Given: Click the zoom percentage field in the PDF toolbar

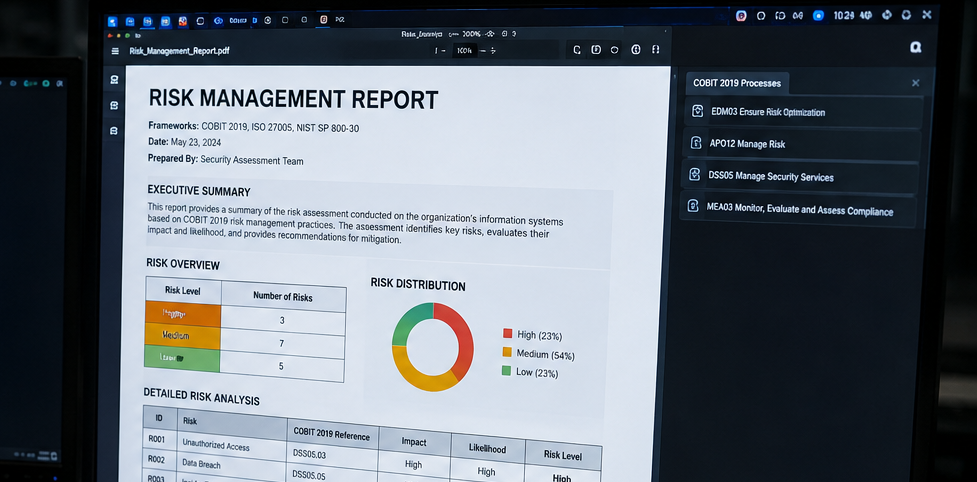Looking at the screenshot, I should tap(464, 50).
